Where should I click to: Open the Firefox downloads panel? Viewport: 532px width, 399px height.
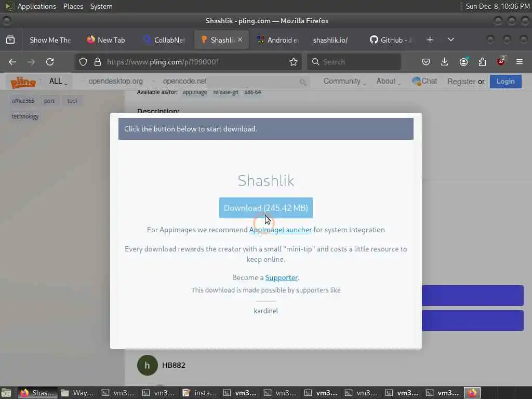click(x=445, y=62)
